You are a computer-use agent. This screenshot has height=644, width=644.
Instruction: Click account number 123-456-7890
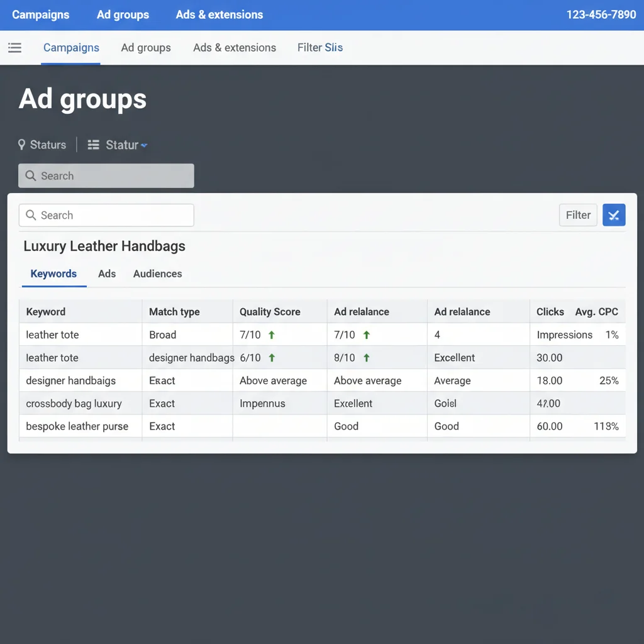tap(601, 14)
